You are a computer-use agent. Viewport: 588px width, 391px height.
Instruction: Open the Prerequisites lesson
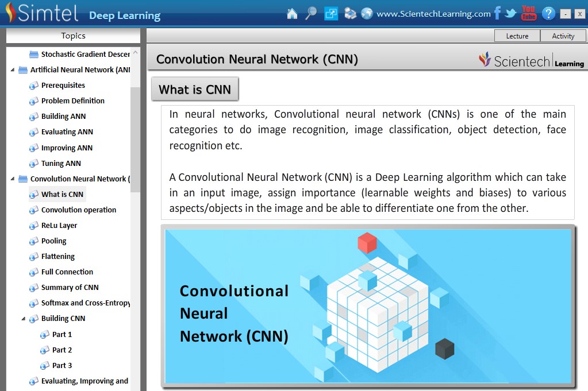(63, 86)
